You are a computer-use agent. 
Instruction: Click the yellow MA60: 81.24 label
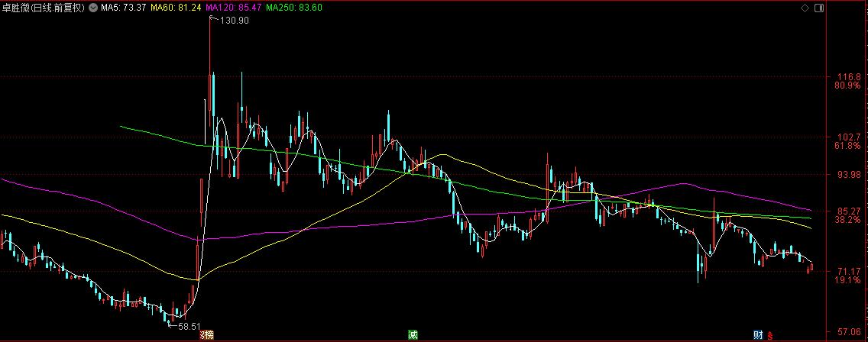click(x=176, y=8)
